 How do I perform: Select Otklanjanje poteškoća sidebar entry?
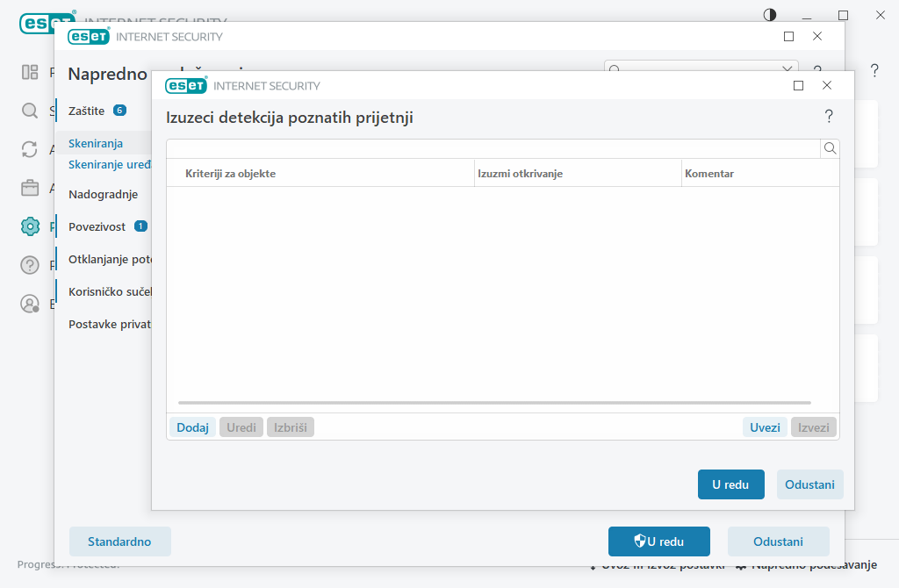tap(110, 259)
